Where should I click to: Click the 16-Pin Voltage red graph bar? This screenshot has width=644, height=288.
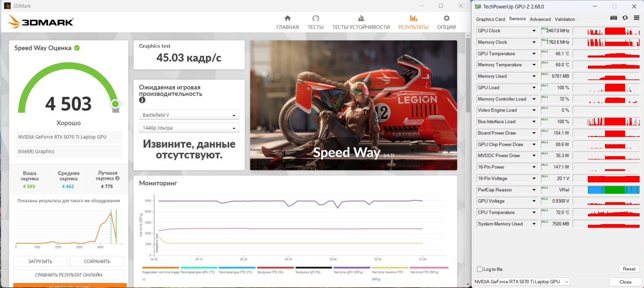click(613, 179)
